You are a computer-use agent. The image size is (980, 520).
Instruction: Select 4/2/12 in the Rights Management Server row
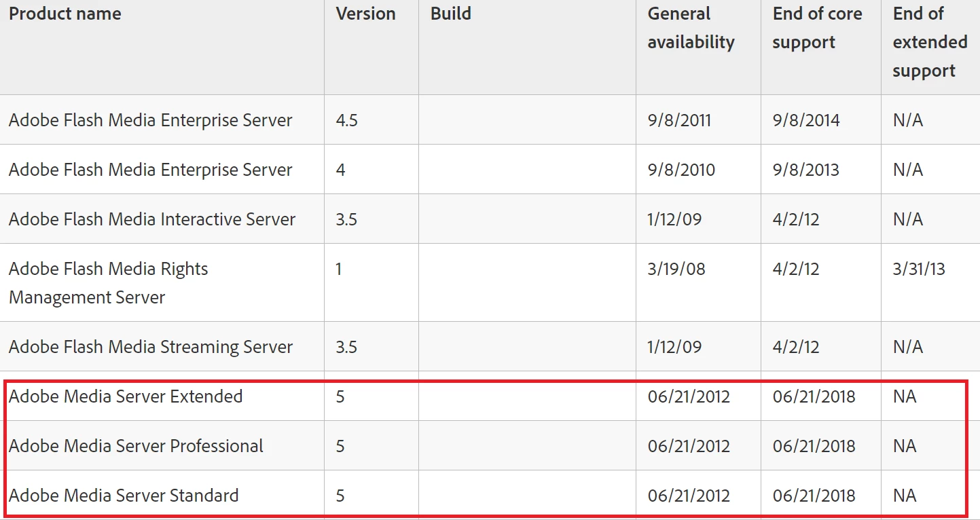(796, 269)
